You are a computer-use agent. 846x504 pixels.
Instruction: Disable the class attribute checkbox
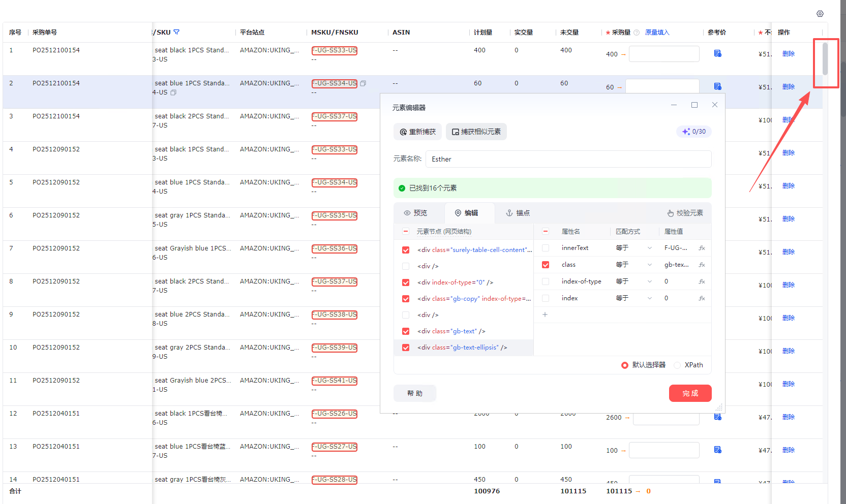(x=546, y=265)
